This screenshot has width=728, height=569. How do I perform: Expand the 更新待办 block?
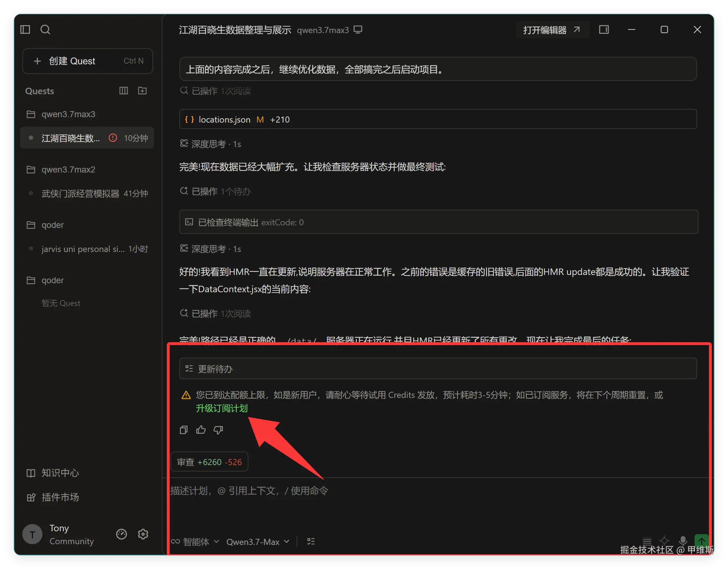438,369
